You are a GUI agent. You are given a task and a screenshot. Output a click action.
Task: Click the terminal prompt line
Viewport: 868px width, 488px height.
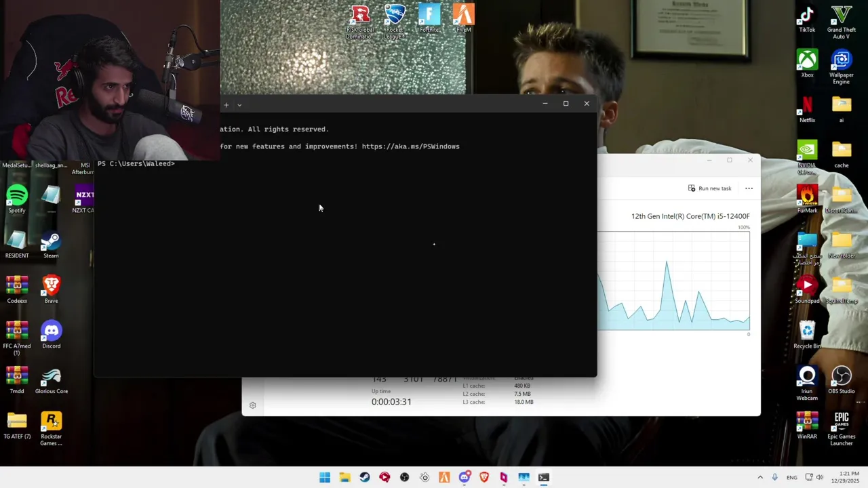point(136,163)
